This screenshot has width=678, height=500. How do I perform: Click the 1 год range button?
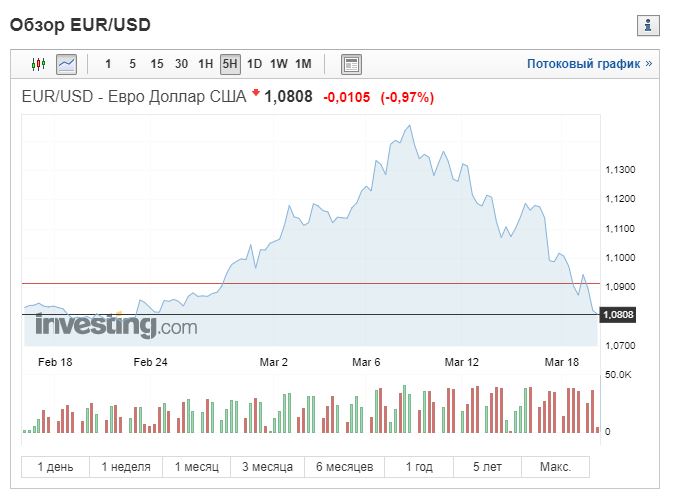[x=419, y=467]
